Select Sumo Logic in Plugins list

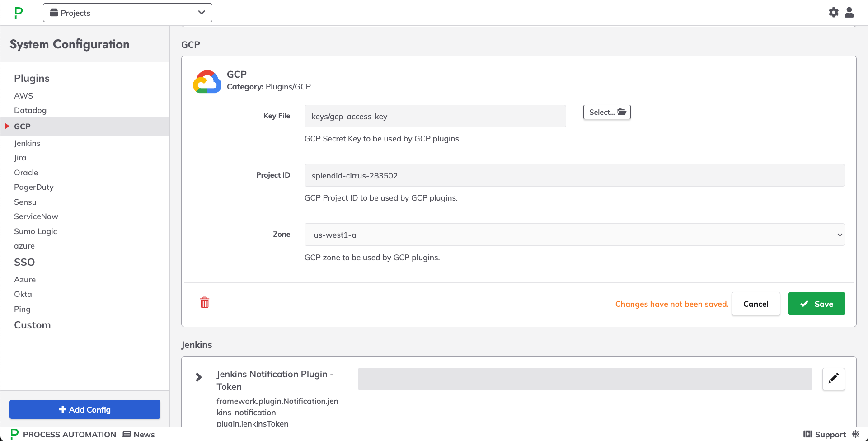pos(35,231)
